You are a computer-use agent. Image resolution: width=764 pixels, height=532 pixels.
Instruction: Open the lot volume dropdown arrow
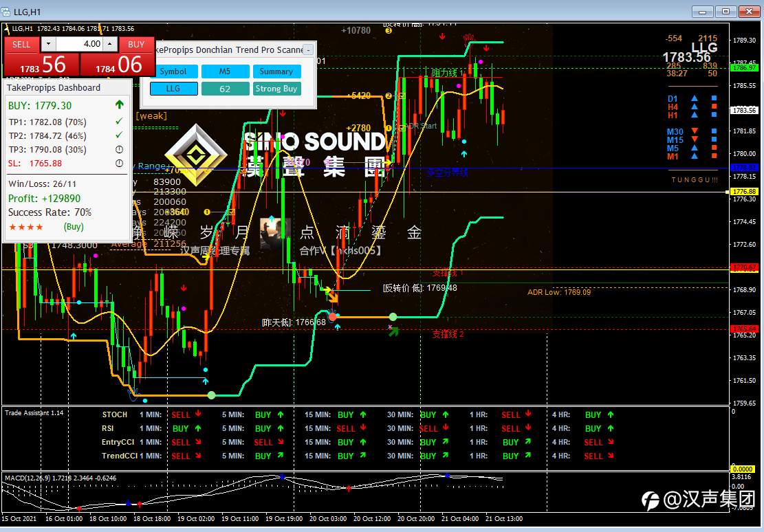pyautogui.click(x=47, y=44)
